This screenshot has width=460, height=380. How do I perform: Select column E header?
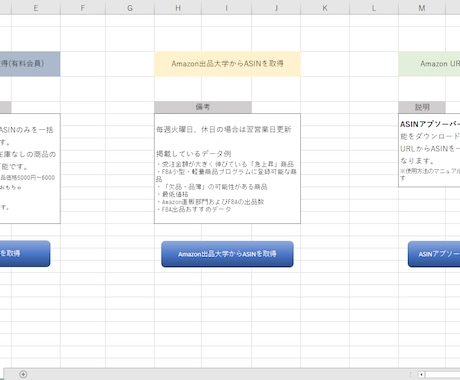pos(36,8)
